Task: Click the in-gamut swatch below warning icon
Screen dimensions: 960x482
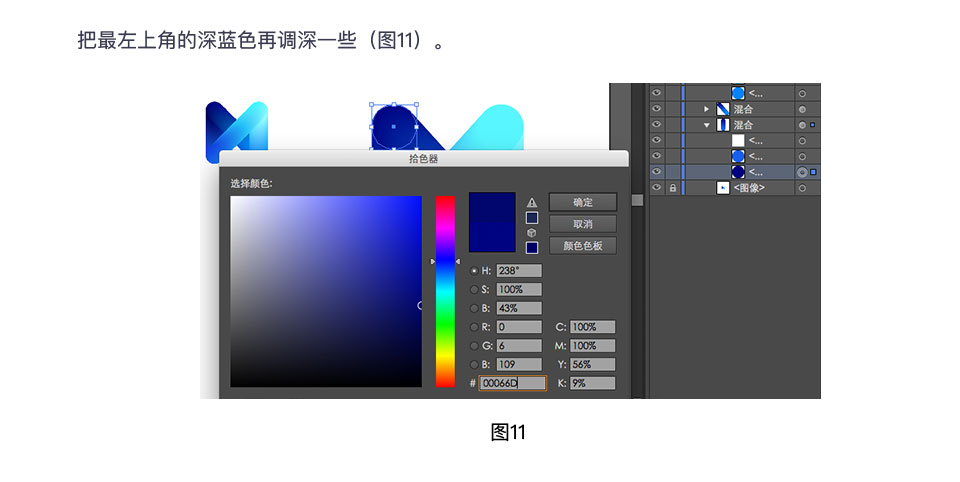Action: (x=531, y=218)
